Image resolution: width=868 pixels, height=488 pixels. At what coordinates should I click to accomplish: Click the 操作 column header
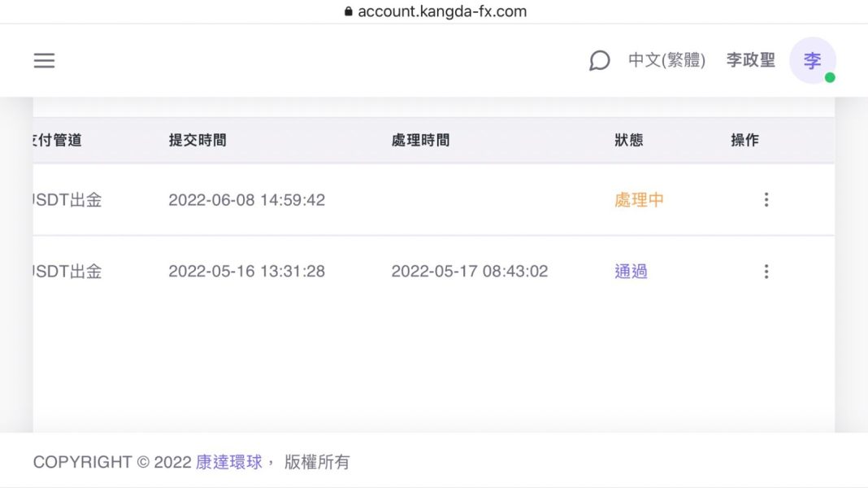(x=744, y=140)
